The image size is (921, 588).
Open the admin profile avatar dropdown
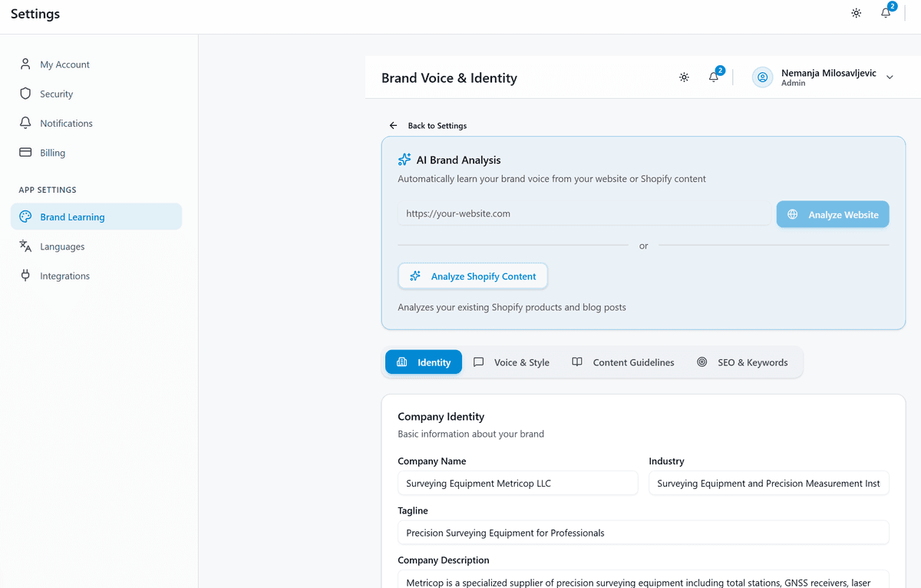(x=761, y=77)
